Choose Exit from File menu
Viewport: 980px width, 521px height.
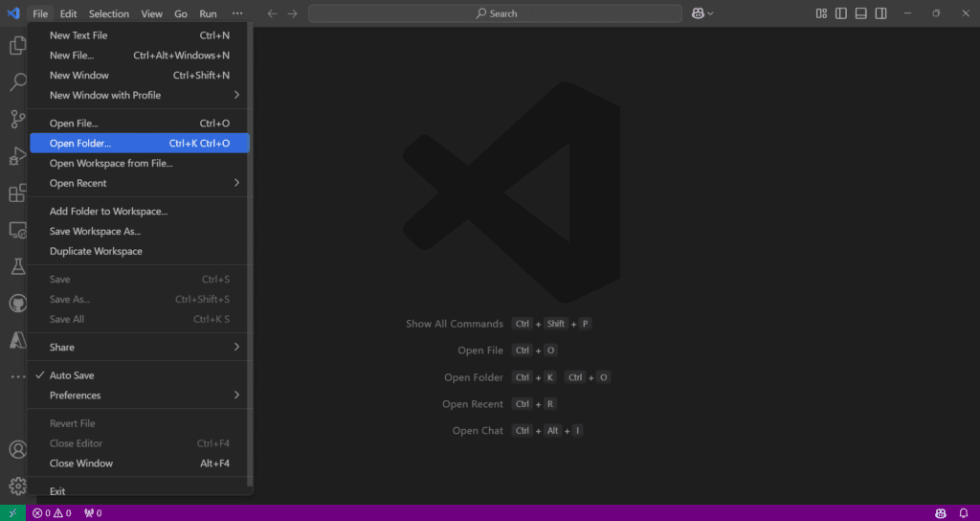click(140, 491)
